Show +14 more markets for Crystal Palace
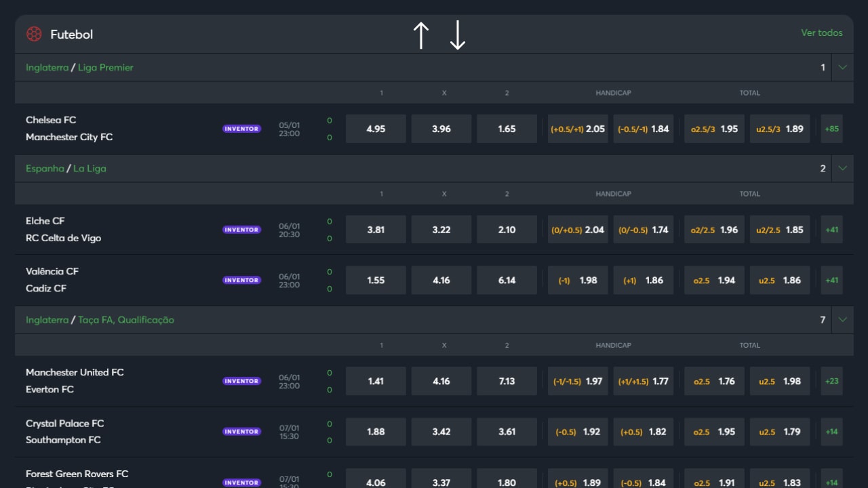The height and width of the screenshot is (488, 868). click(x=831, y=431)
